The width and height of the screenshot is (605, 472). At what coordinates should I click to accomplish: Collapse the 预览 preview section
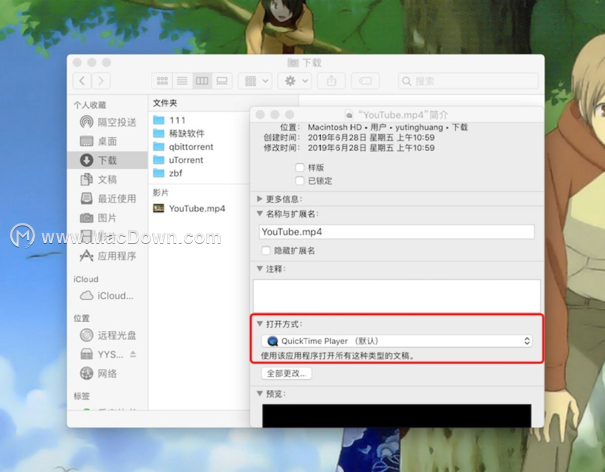pyautogui.click(x=260, y=393)
